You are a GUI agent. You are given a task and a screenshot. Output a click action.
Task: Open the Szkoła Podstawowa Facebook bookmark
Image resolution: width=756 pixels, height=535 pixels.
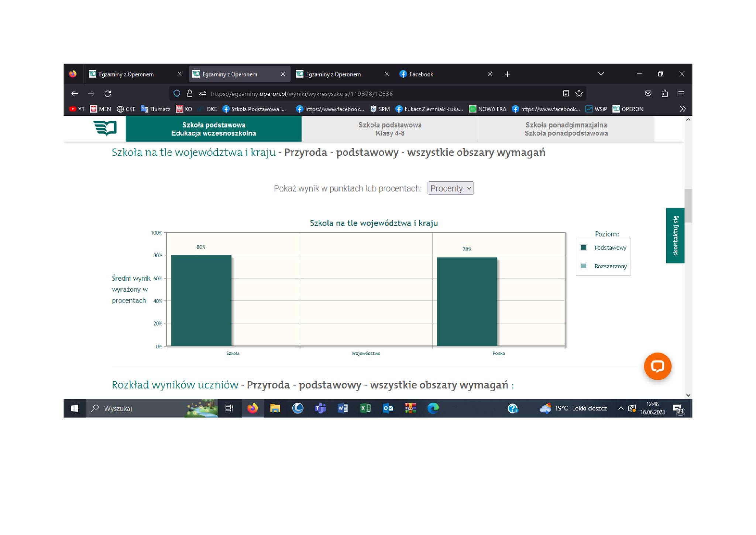point(254,109)
